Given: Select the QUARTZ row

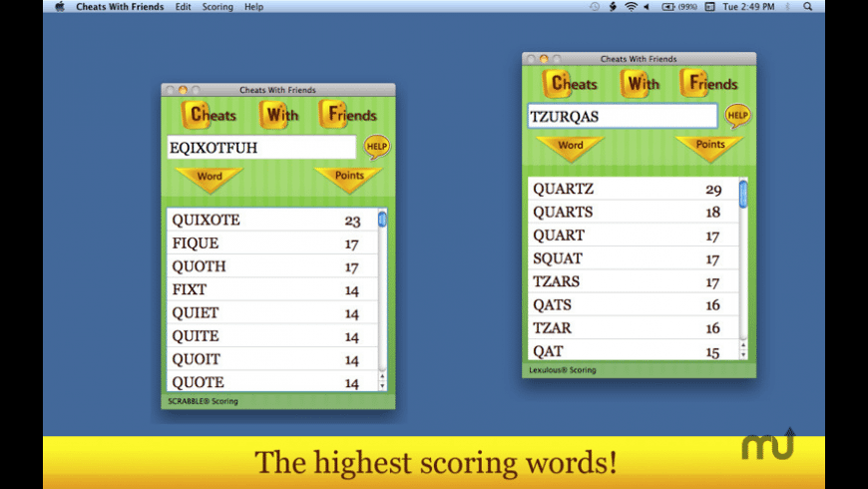Looking at the screenshot, I should pyautogui.click(x=634, y=189).
